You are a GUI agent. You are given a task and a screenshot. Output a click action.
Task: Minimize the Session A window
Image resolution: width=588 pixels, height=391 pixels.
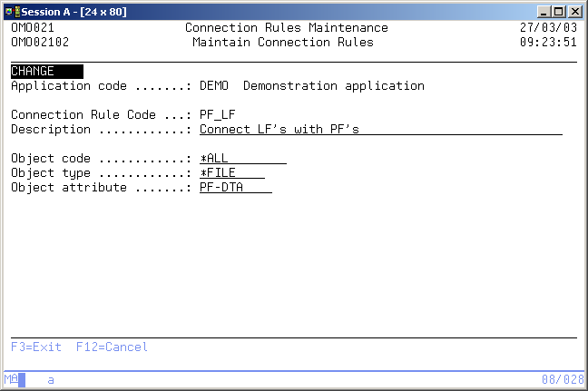point(544,10)
